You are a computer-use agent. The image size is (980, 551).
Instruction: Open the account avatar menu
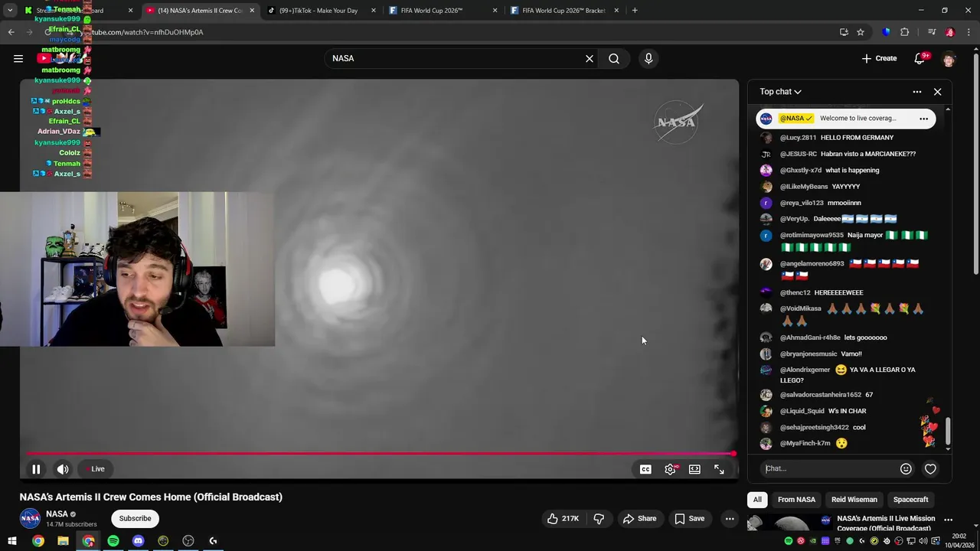click(949, 58)
